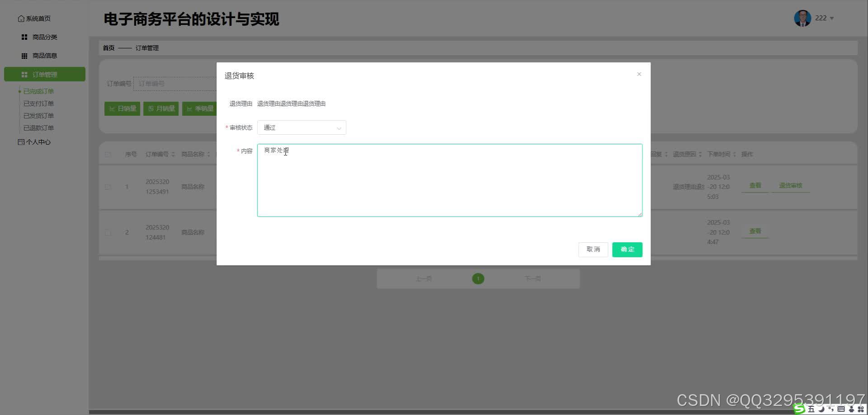Viewport: 868px width, 415px height.
Task: Check the checkbox for order row 1
Action: click(x=108, y=187)
